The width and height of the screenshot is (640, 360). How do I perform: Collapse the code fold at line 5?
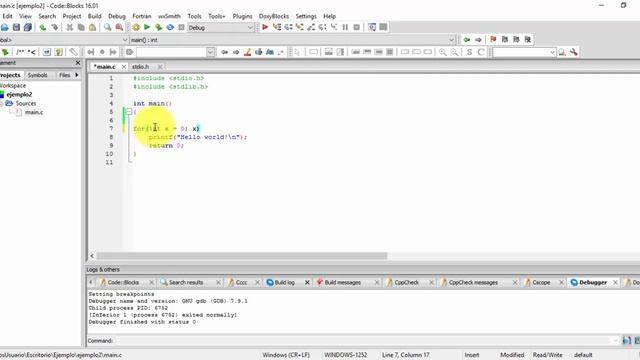pyautogui.click(x=129, y=111)
